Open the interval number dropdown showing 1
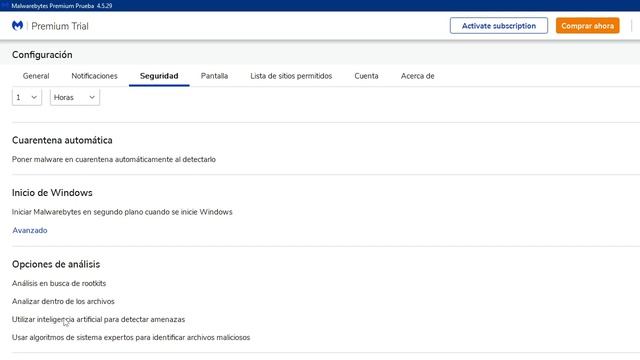640x360 pixels. coord(27,97)
